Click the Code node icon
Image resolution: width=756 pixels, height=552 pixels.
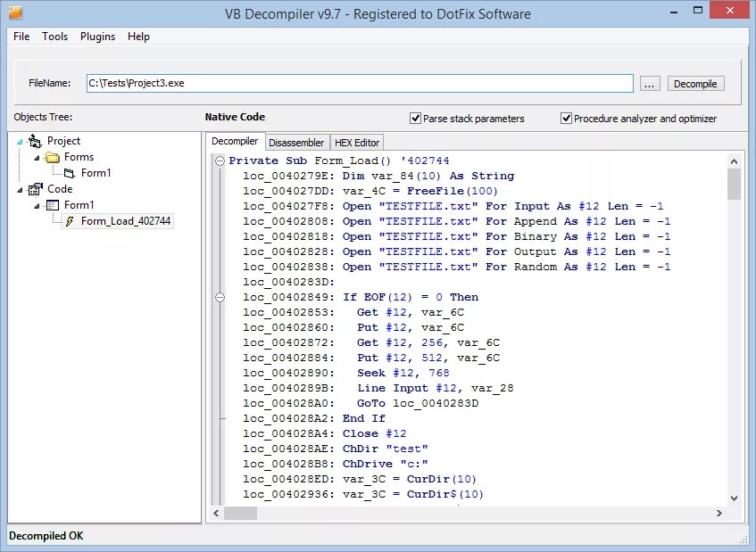[x=35, y=189]
